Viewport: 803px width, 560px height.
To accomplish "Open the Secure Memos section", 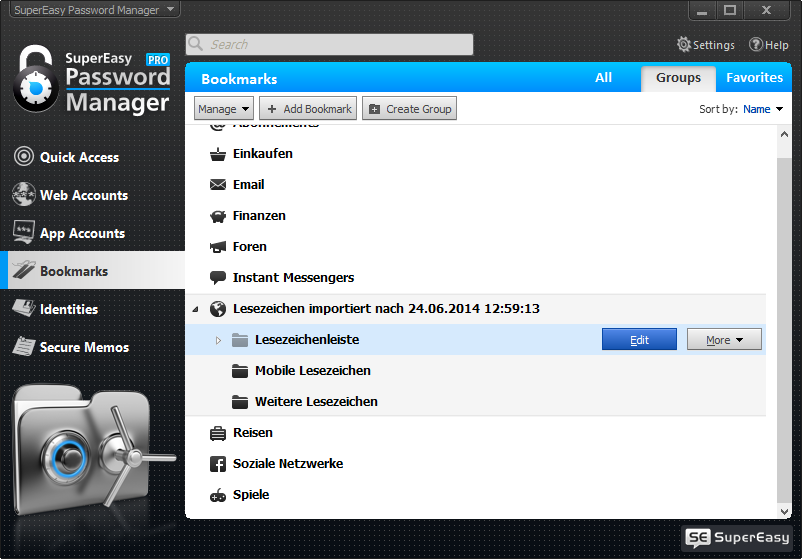I will (x=92, y=346).
